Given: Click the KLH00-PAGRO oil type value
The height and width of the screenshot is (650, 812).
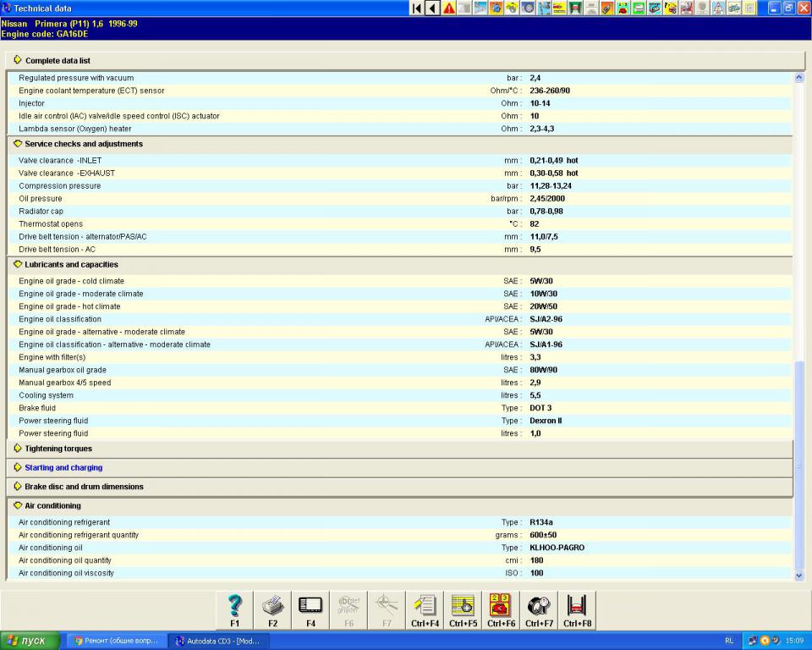Looking at the screenshot, I should [x=557, y=548].
